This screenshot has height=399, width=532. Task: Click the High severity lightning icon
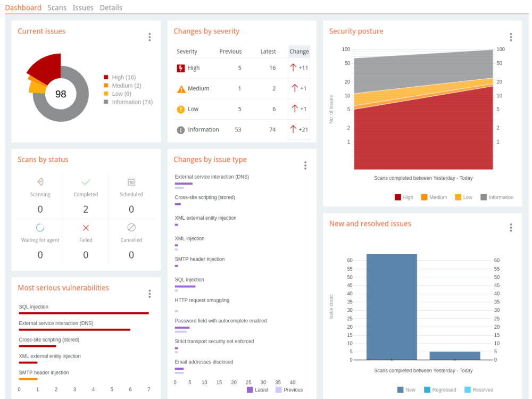(x=181, y=68)
